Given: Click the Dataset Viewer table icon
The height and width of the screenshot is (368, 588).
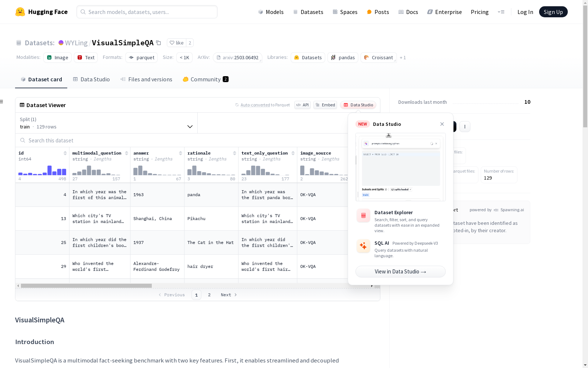Looking at the screenshot, I should (x=22, y=105).
